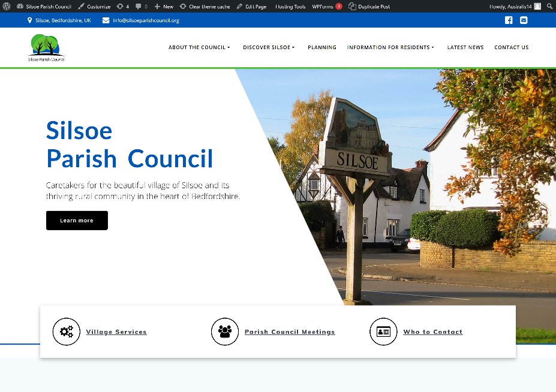Screen dimensions: 556x392
Task: Click the Who to Contact card icon
Action: 383,331
